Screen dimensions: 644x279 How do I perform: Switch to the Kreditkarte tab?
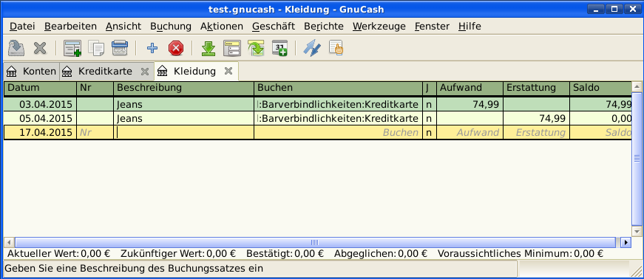pos(106,72)
